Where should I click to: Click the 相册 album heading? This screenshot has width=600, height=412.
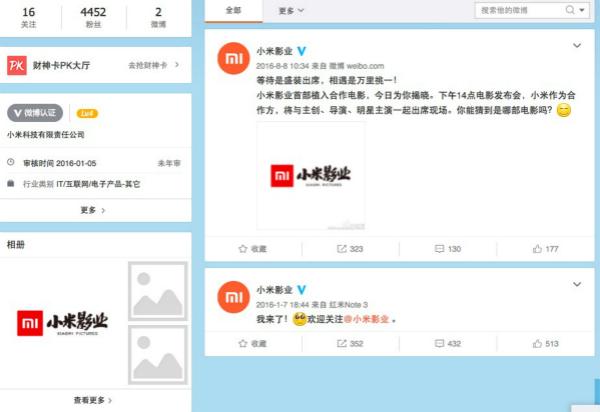[16, 245]
